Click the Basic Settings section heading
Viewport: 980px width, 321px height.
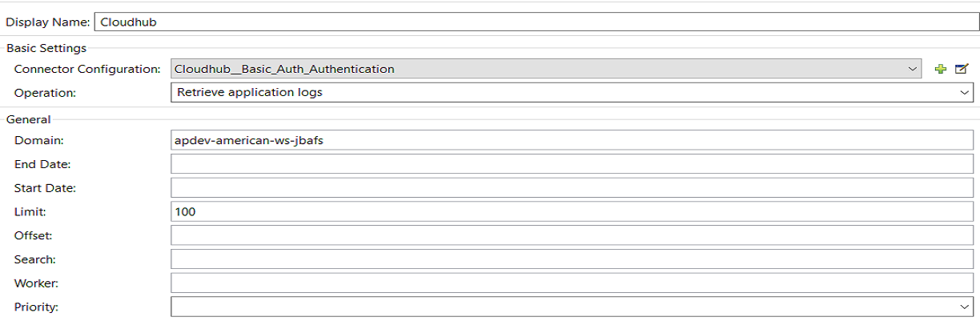tap(46, 49)
